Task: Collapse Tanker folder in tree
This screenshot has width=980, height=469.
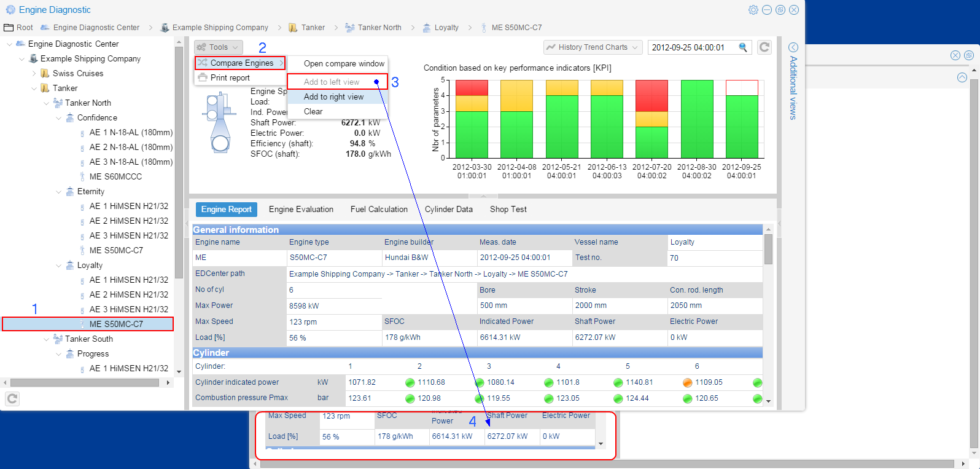Action: [x=34, y=89]
